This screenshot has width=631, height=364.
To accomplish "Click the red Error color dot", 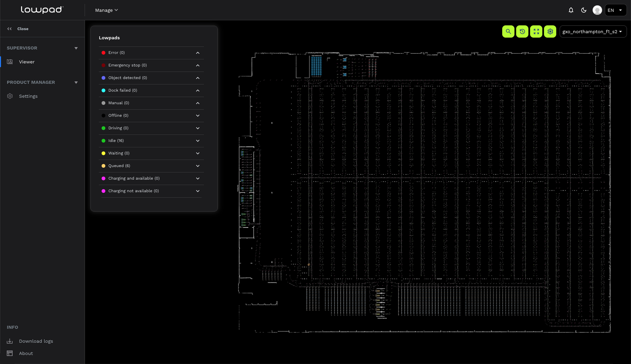I will (x=103, y=53).
